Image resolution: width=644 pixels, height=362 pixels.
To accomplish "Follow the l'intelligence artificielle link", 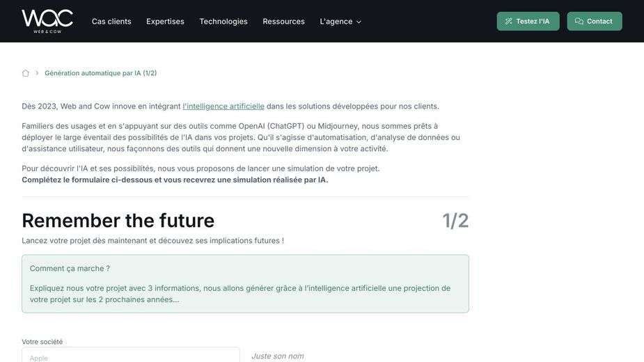I will 223,107.
